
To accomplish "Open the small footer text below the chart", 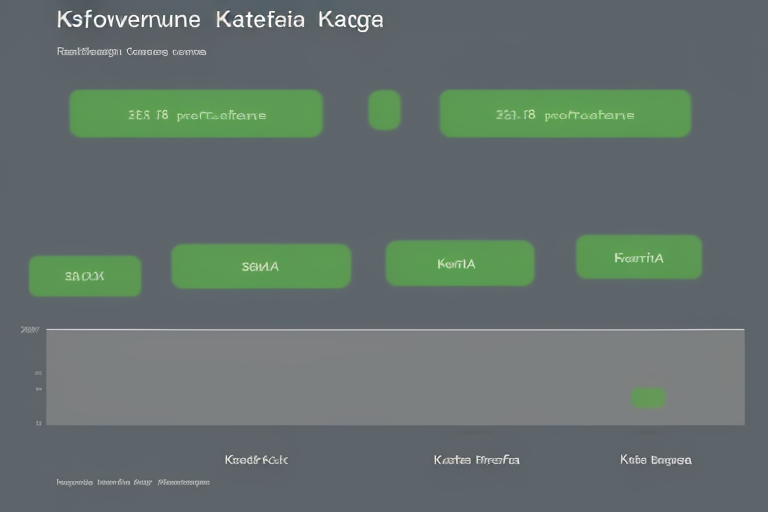I will 132,482.
